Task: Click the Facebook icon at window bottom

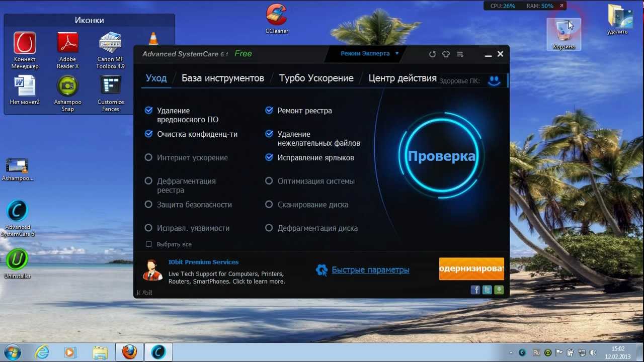Action: [475, 290]
